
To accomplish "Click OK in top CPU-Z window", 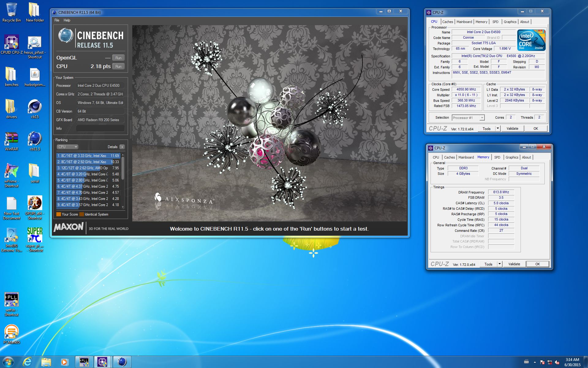I will point(536,129).
